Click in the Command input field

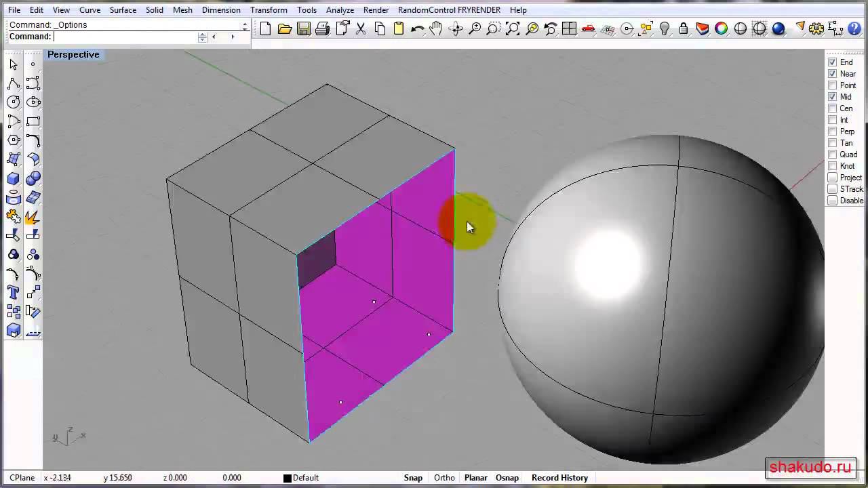tap(125, 37)
